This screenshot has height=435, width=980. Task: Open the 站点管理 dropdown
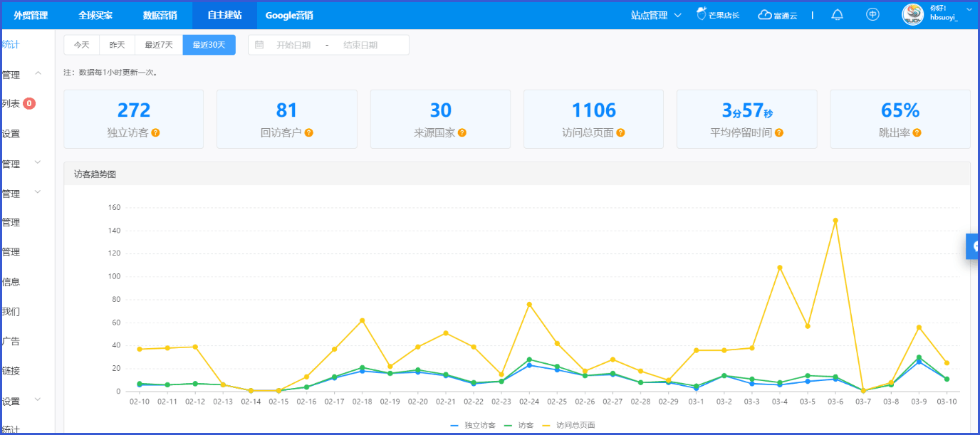pyautogui.click(x=656, y=15)
